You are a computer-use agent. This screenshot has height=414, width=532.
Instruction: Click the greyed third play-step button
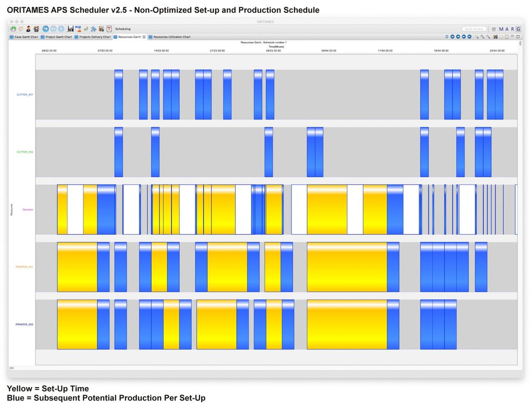pyautogui.click(x=61, y=29)
